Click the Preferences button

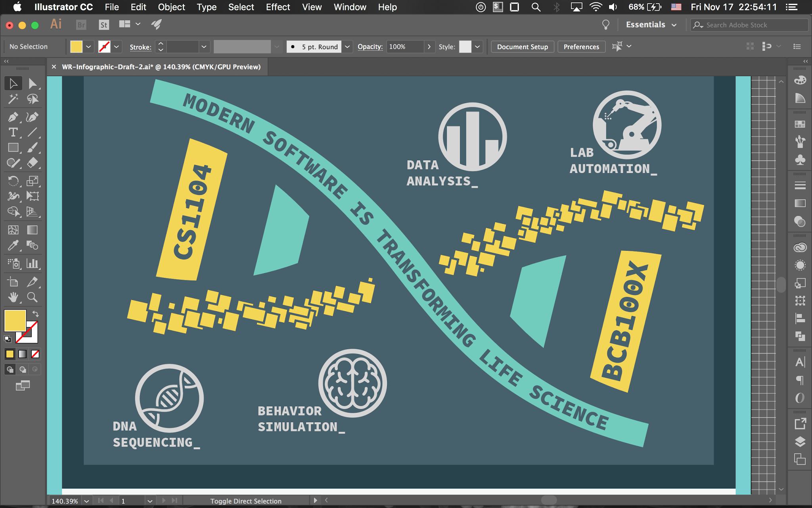(x=581, y=47)
